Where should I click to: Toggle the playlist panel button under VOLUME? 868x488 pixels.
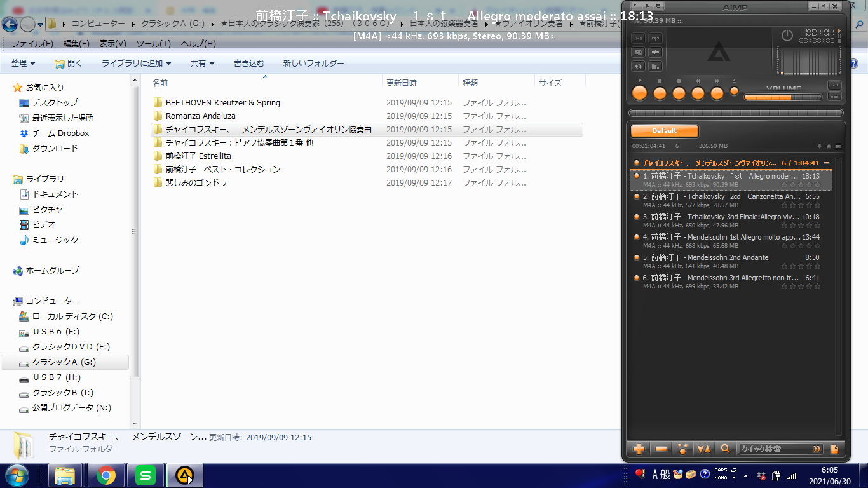pyautogui.click(x=834, y=97)
